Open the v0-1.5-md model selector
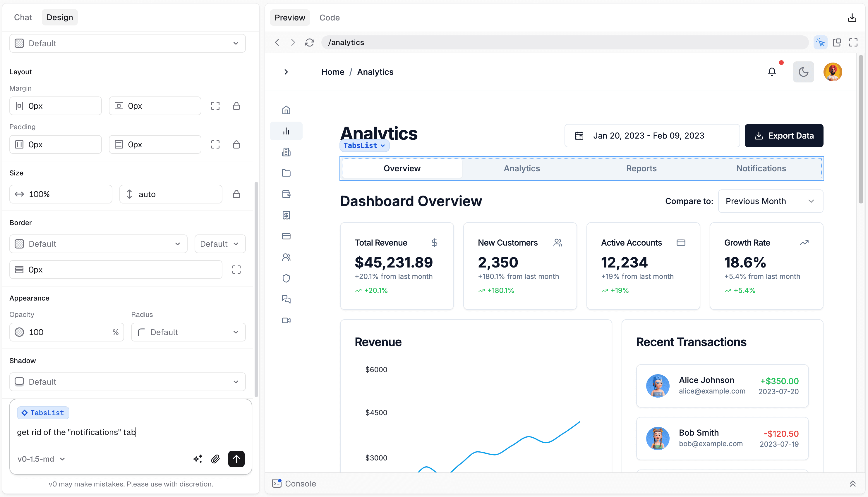This screenshot has height=497, width=868. pos(41,459)
